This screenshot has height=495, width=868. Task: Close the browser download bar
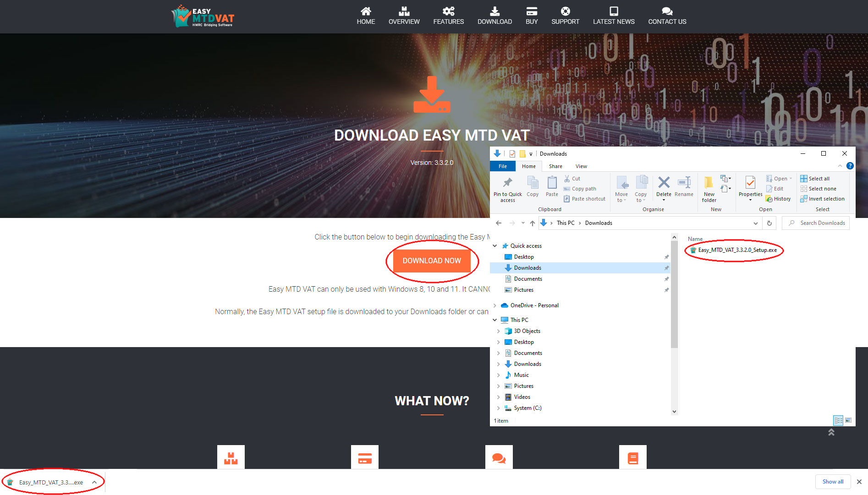click(859, 482)
